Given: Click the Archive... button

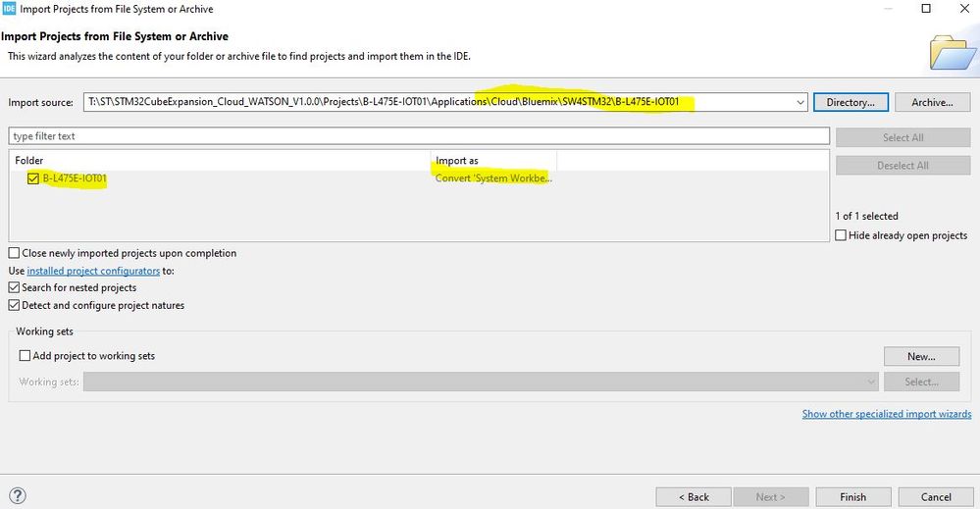Looking at the screenshot, I should click(x=933, y=102).
